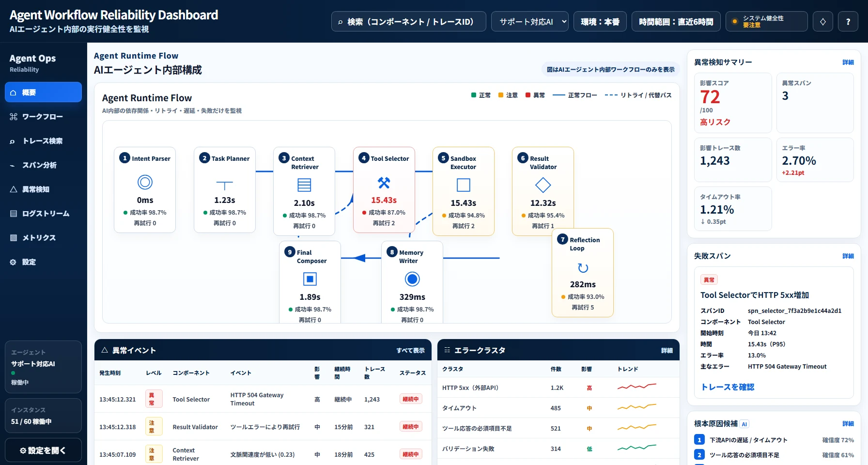Click the タイムアウト error cluster row
The width and height of the screenshot is (868, 465).
click(x=558, y=408)
